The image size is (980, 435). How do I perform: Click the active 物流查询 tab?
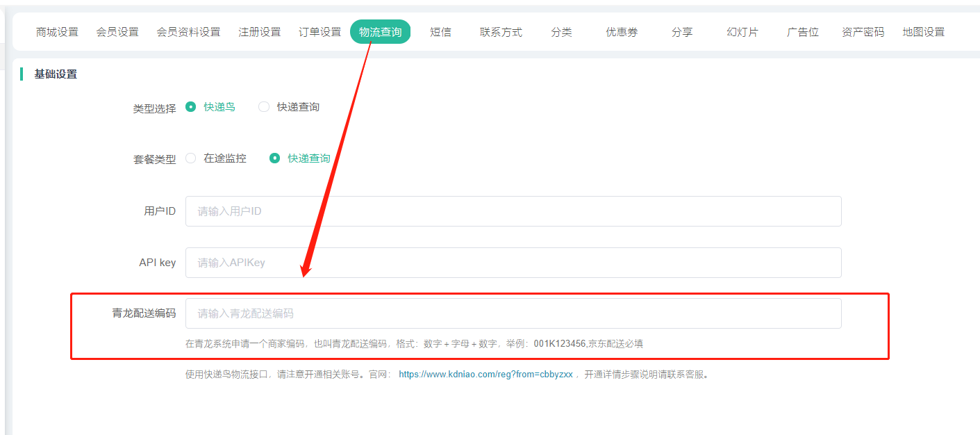coord(381,32)
